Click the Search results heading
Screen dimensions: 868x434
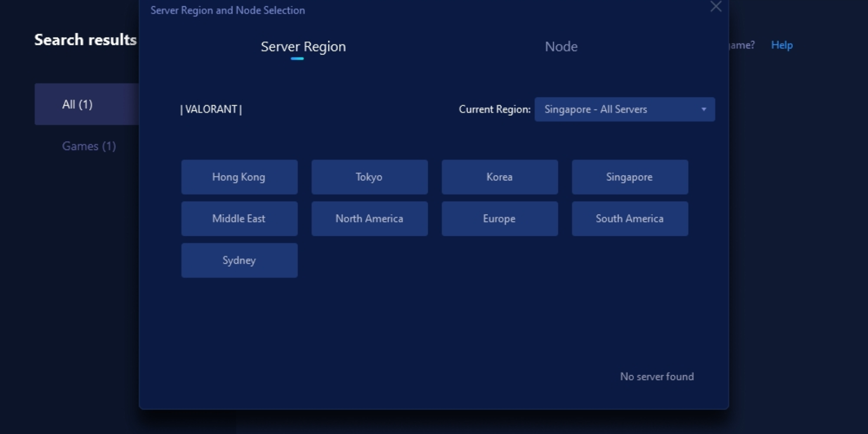coord(85,40)
